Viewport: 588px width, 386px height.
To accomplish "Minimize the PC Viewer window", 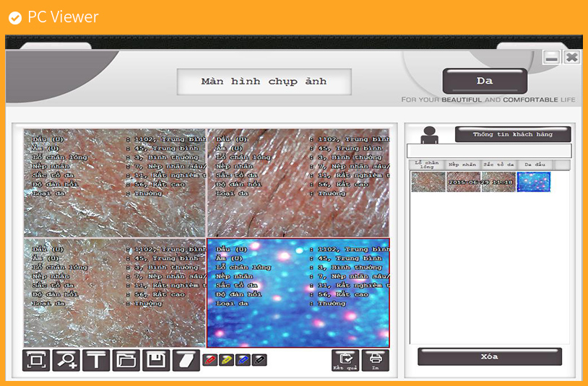I will pyautogui.click(x=551, y=57).
